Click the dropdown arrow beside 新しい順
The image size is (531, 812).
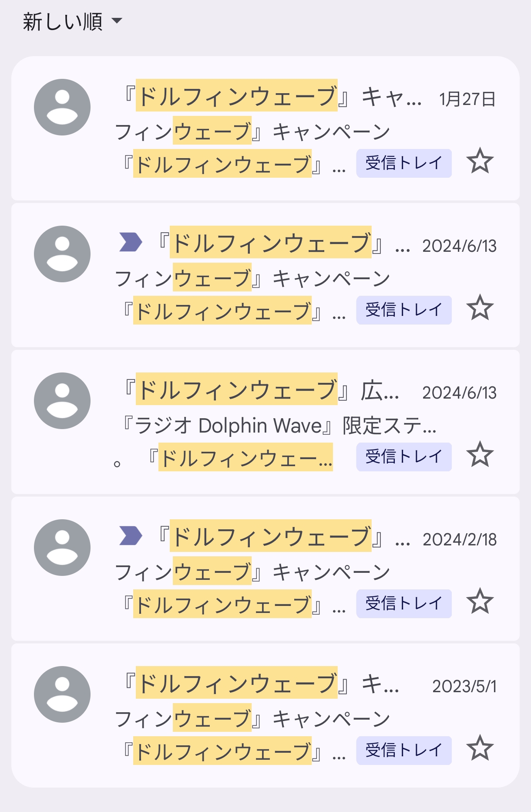tap(117, 20)
